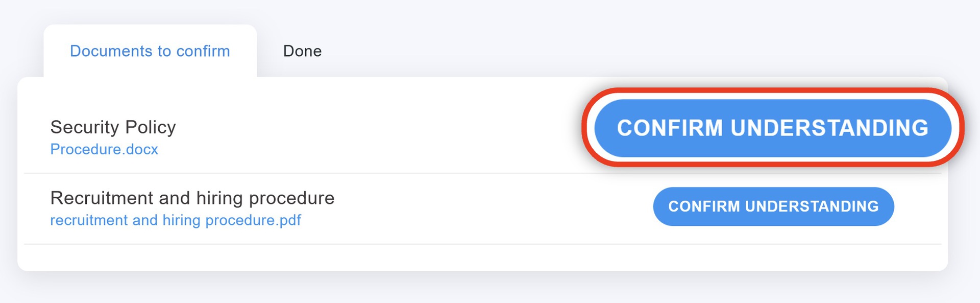Image resolution: width=980 pixels, height=303 pixels.
Task: Download the Security Policy docx attachment
Action: coord(104,149)
